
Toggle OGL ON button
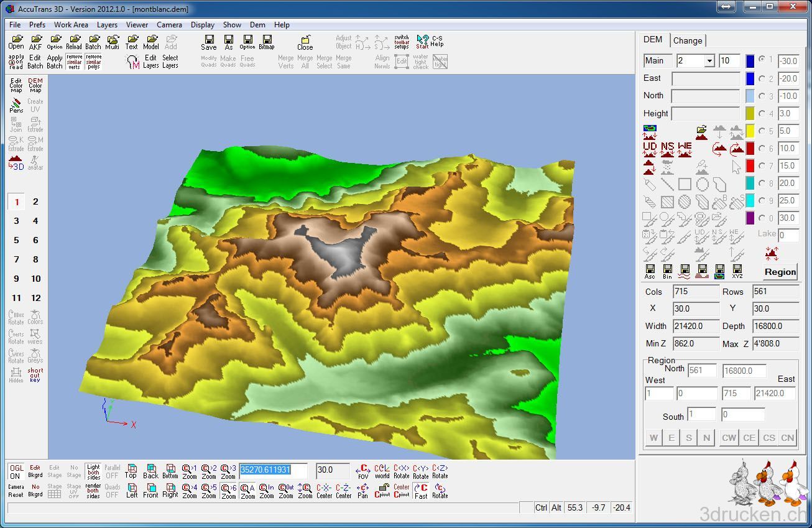pyautogui.click(x=16, y=471)
